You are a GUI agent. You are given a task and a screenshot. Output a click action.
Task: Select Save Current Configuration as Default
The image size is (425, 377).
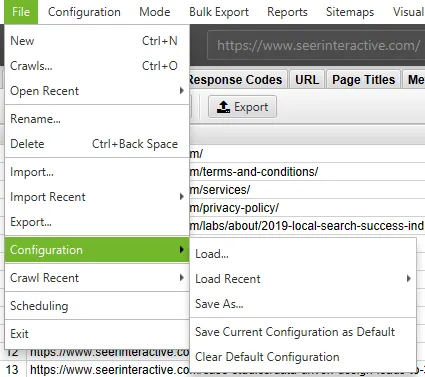tap(303, 332)
